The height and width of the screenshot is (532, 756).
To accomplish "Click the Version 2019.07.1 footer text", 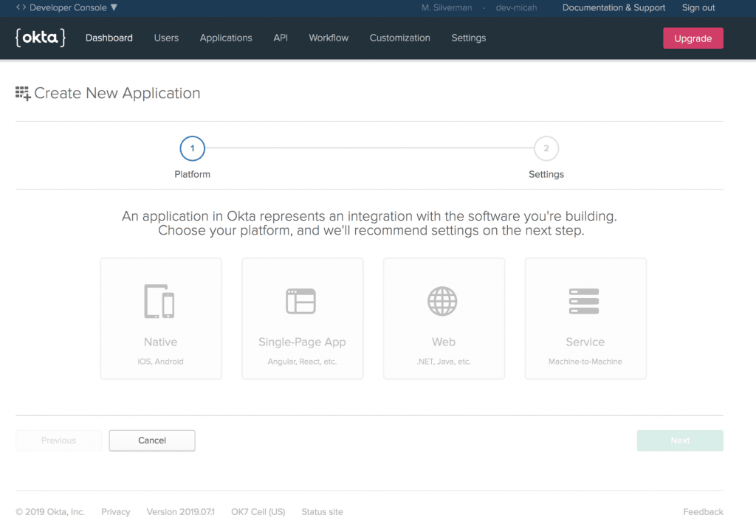I will pos(181,512).
